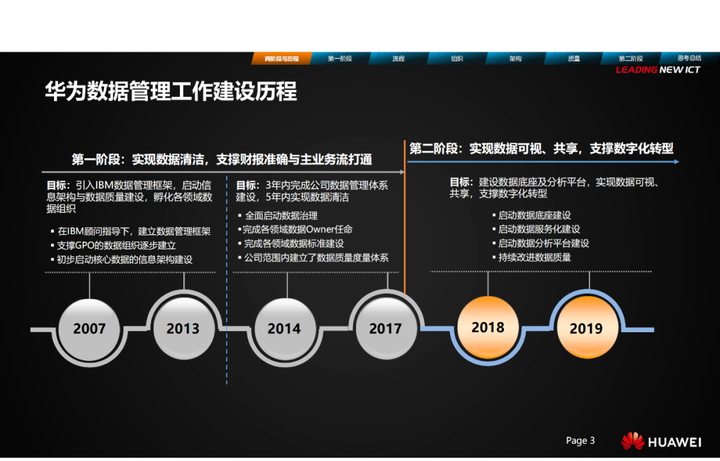This screenshot has width=720, height=461.
Task: Go to the 第二阶段 navigation tab
Action: tap(630, 58)
